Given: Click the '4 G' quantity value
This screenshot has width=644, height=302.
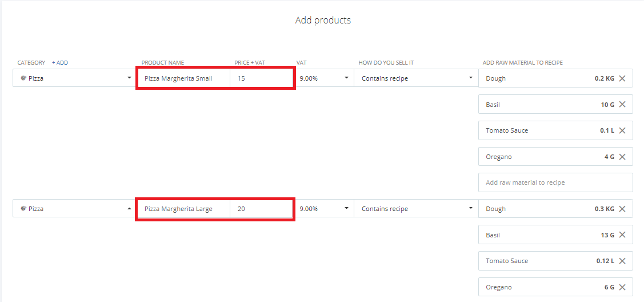Looking at the screenshot, I should click(610, 157).
